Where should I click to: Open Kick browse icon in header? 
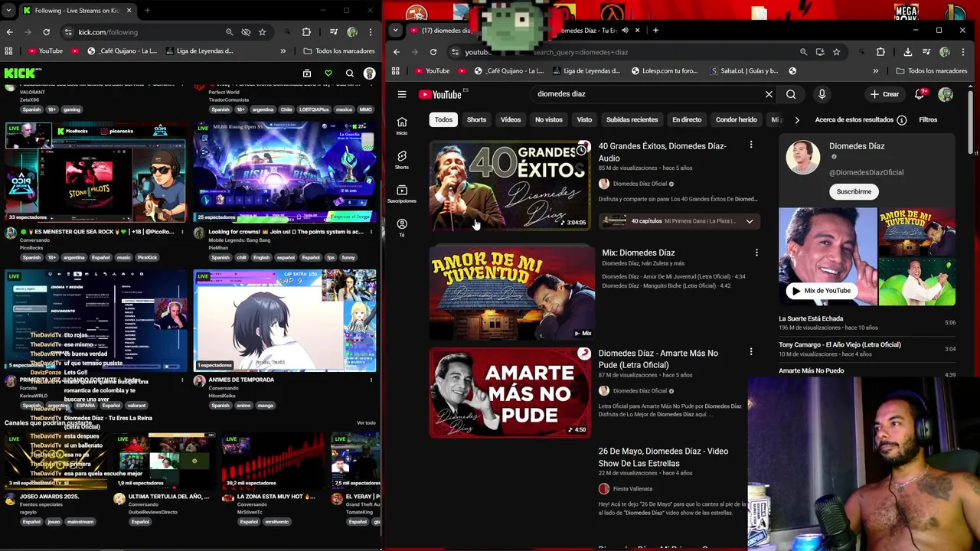click(307, 73)
